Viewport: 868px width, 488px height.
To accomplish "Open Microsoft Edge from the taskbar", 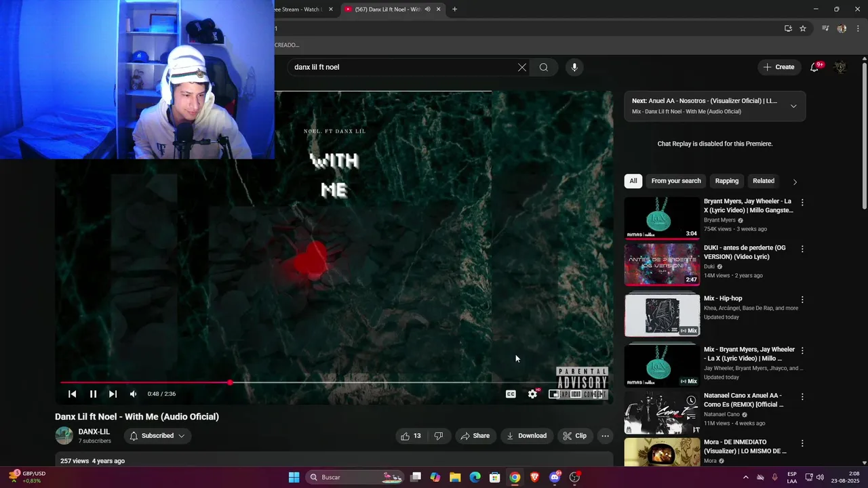I will (x=475, y=477).
